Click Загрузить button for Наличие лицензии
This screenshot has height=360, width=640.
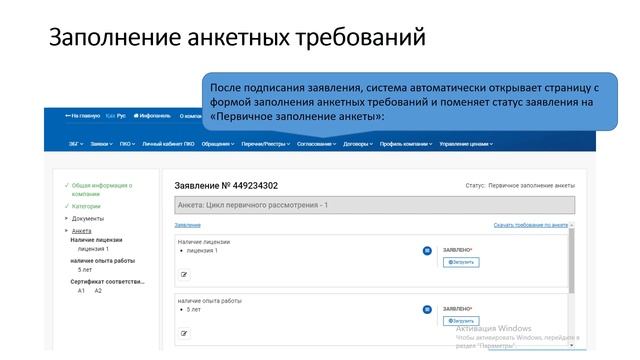click(x=461, y=262)
